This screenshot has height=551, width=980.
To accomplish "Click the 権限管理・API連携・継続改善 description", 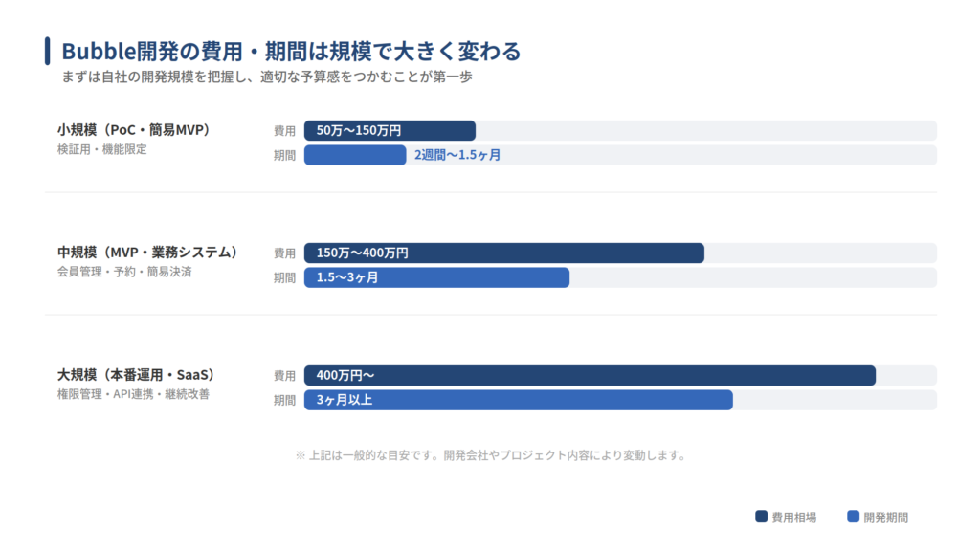I will [133, 394].
